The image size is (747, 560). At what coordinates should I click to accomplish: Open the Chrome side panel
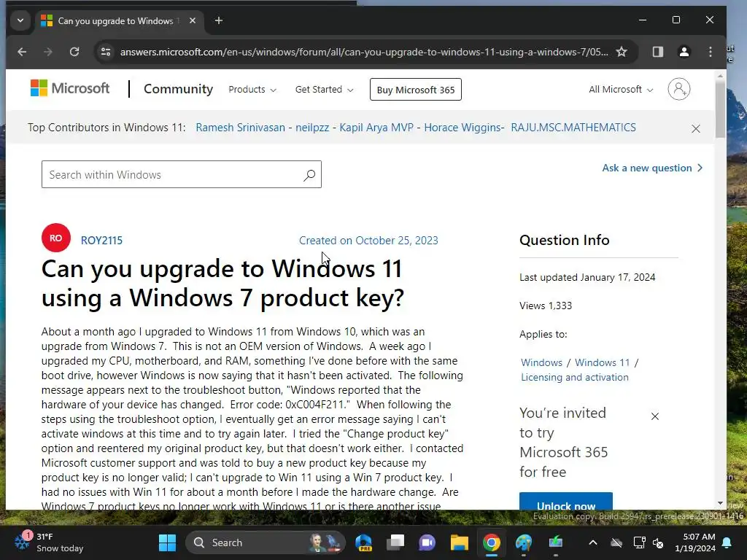coord(657,52)
